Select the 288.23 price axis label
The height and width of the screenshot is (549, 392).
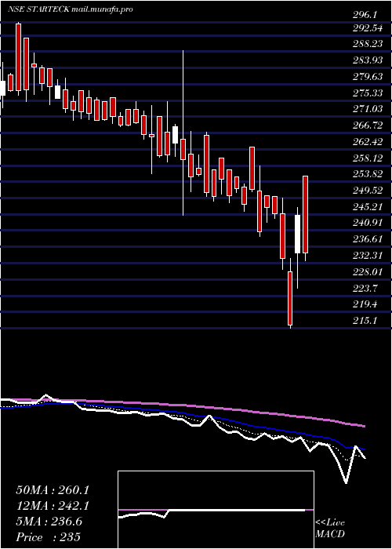tap(368, 45)
